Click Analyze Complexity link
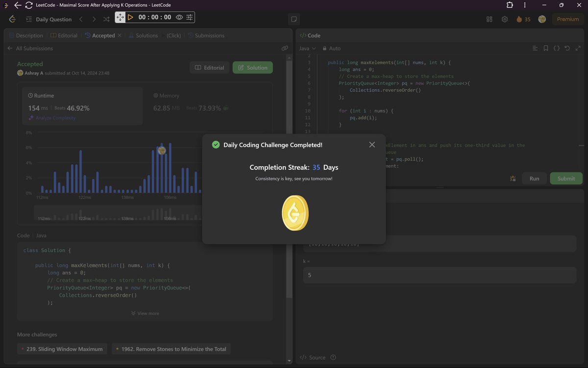588x368 pixels. point(52,118)
